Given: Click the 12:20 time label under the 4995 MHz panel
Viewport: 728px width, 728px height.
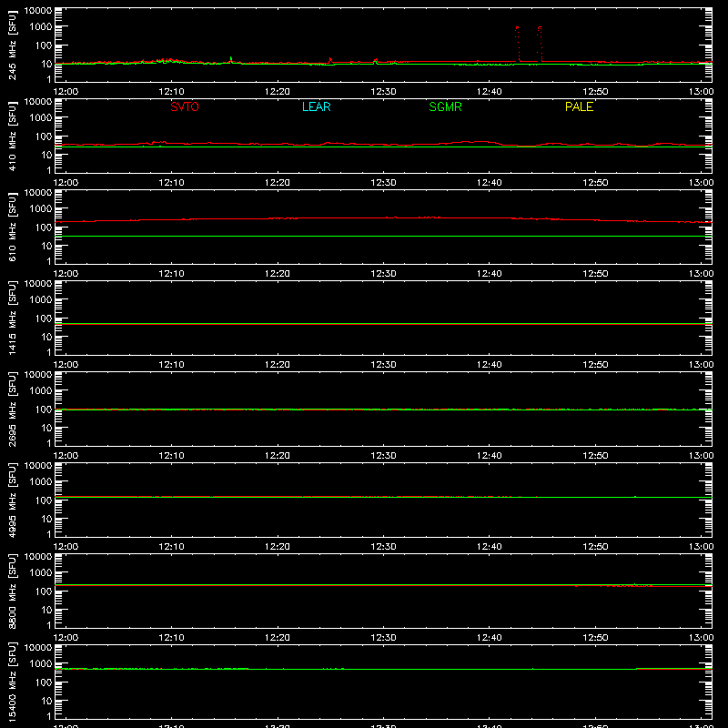Looking at the screenshot, I should pyautogui.click(x=278, y=547).
